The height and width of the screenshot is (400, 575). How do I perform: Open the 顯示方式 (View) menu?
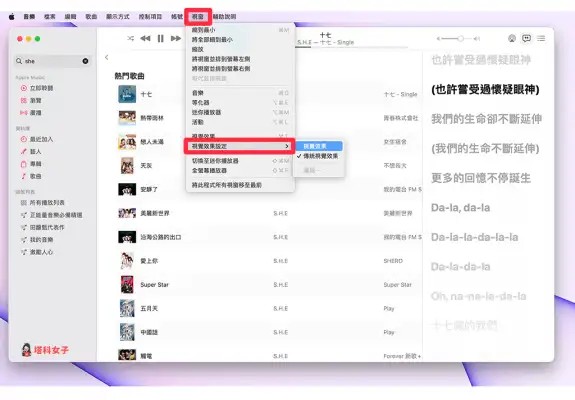pyautogui.click(x=118, y=17)
